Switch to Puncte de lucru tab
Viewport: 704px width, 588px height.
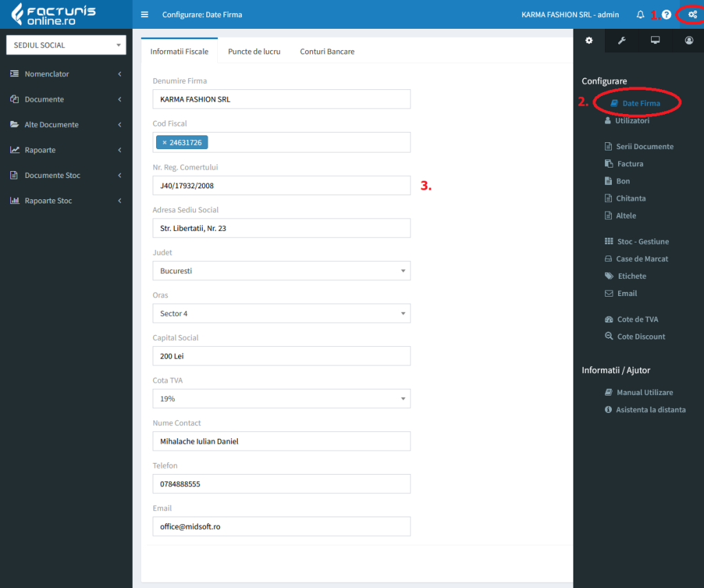(254, 51)
